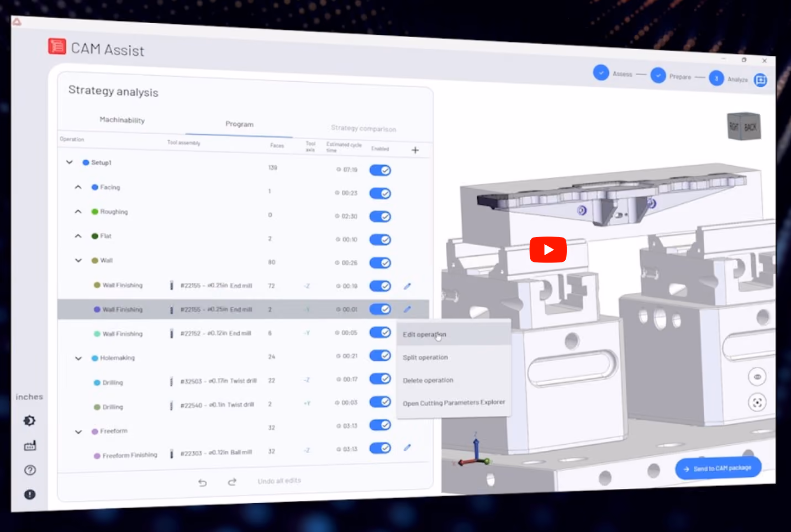Disable the Flat operation toggle

[x=380, y=240]
